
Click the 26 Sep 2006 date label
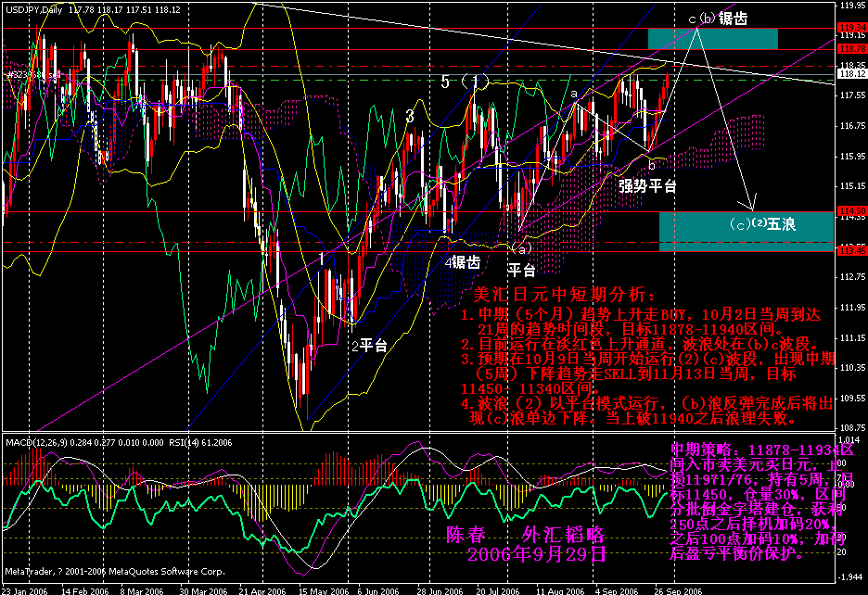tap(679, 589)
